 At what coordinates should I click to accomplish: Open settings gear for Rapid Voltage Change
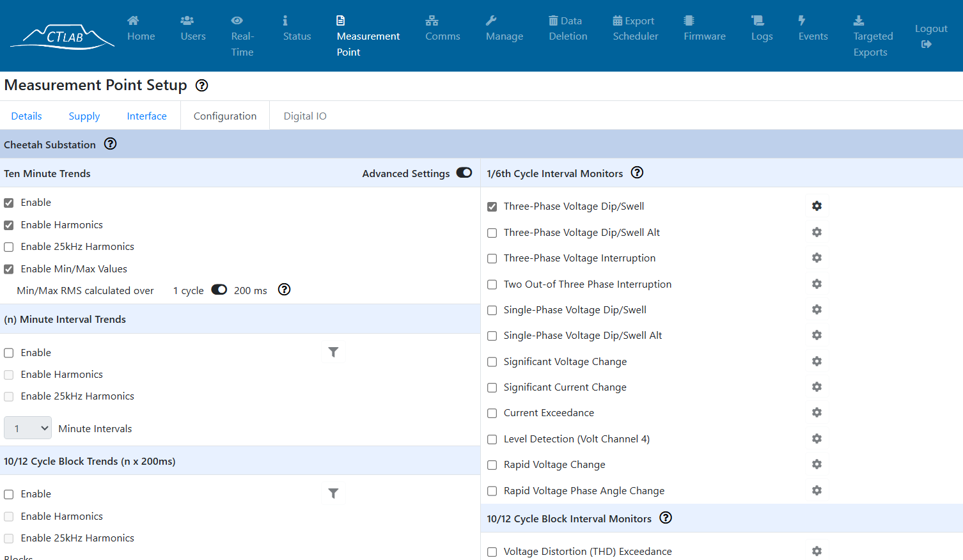click(817, 464)
